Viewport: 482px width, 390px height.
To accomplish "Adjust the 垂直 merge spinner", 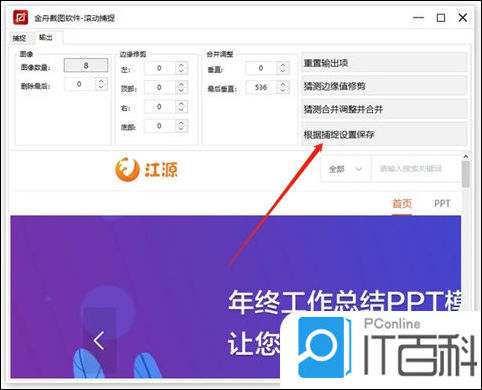I will coord(283,68).
